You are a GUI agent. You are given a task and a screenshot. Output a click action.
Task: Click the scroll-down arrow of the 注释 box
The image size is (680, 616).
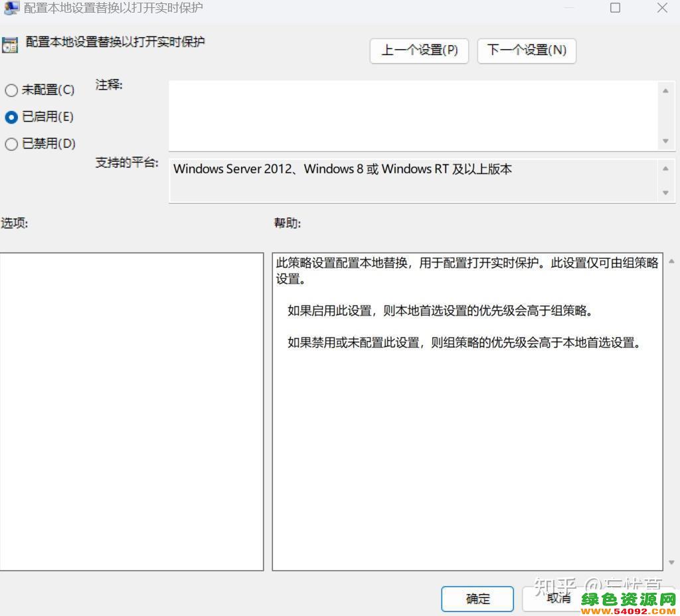(x=665, y=141)
